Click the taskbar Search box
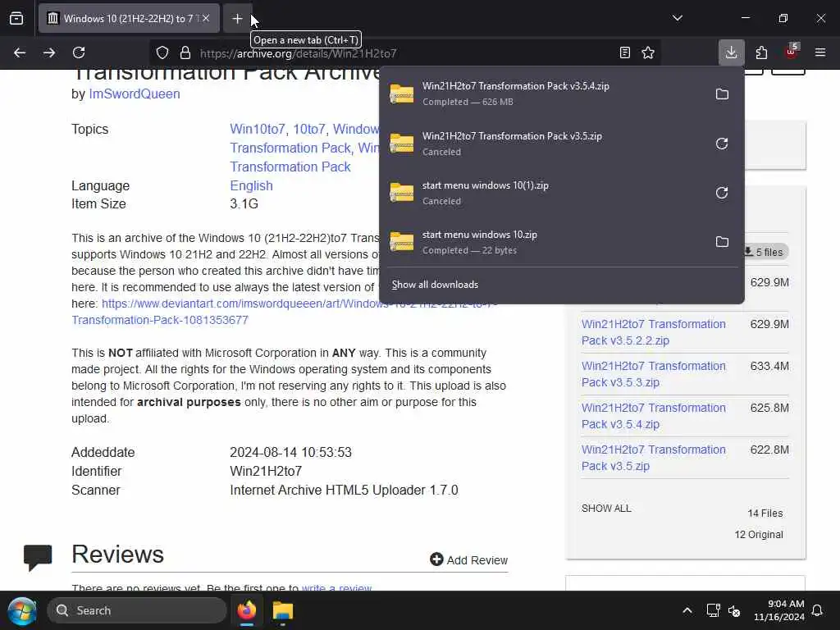 coord(137,610)
